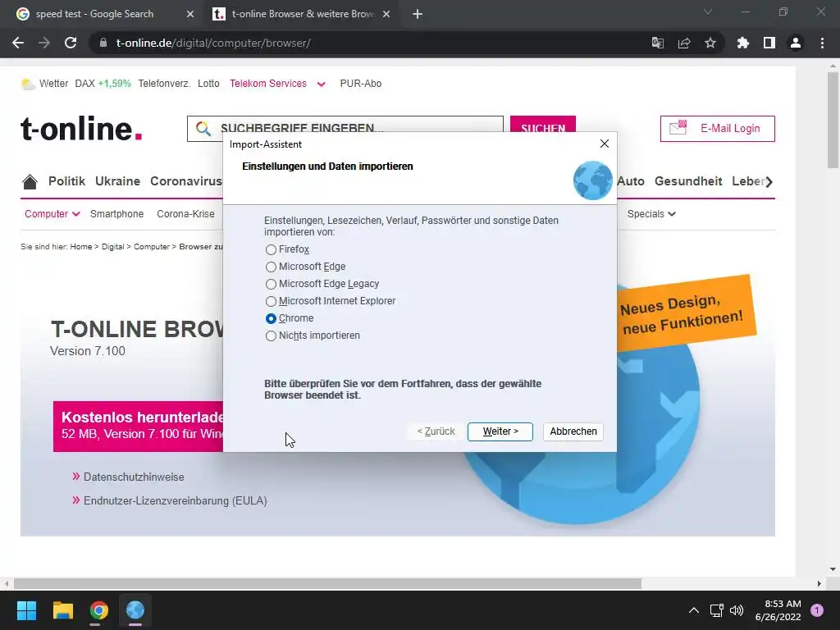Click the share page icon
Image resolution: width=840 pixels, height=630 pixels.
(684, 43)
